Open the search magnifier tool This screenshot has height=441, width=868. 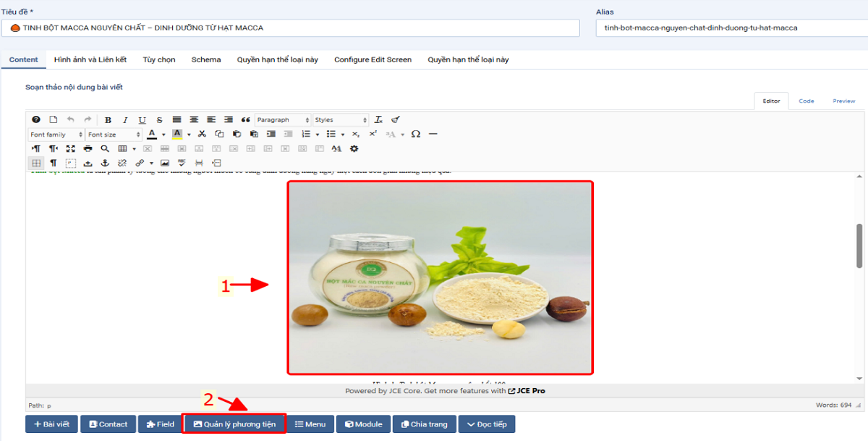click(105, 149)
